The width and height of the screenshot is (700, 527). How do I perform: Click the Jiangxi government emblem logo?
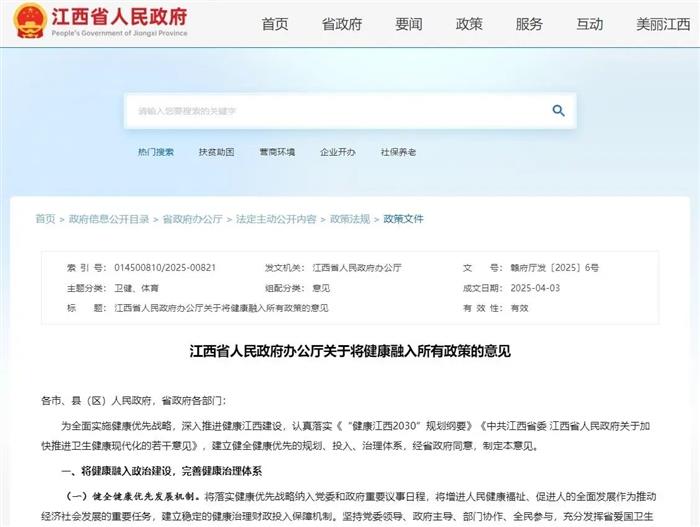pos(29,21)
